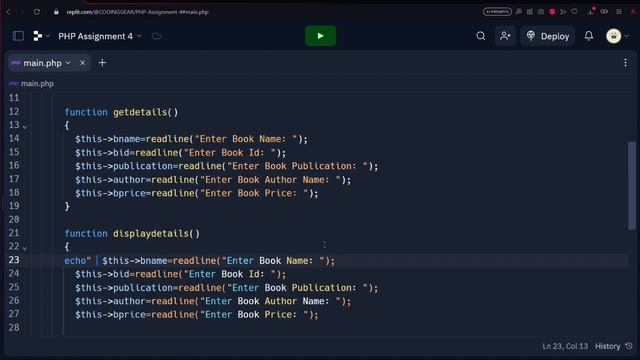Click the browser address bar URL
The image size is (640, 360).
(138, 12)
